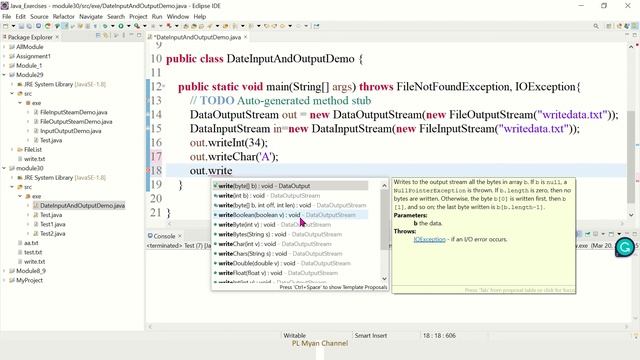Open the File menu
The height and width of the screenshot is (360, 640).
pos(7,16)
